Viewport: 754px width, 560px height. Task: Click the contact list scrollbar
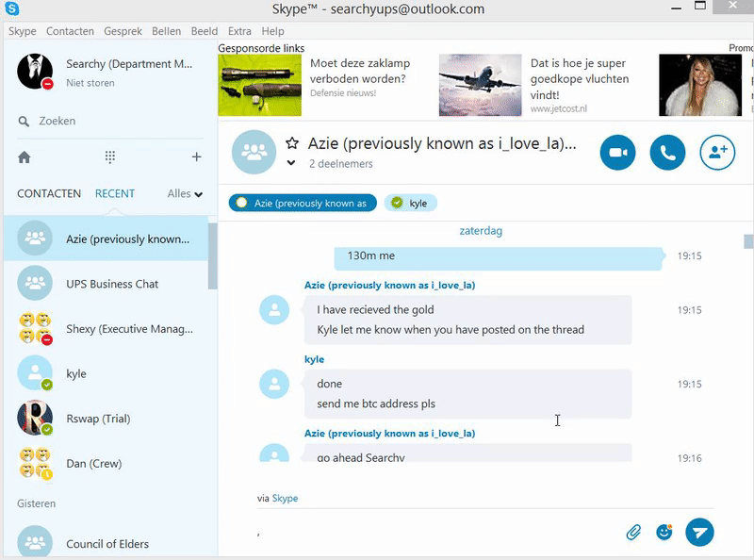click(x=213, y=256)
